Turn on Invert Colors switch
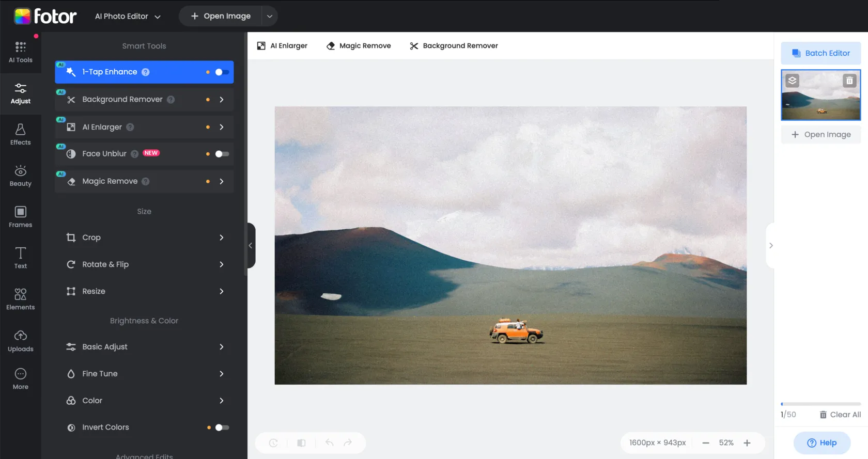868x459 pixels. tap(222, 428)
